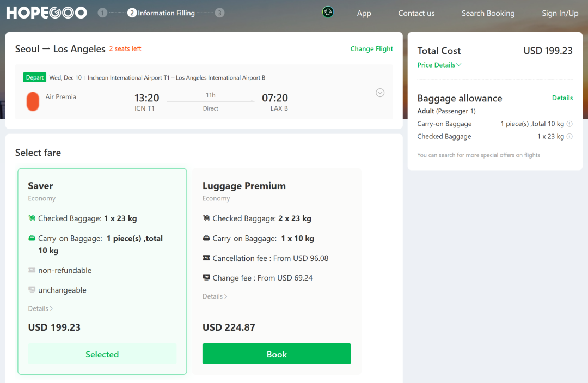Click info icon next to Checked Baggage allowance
This screenshot has height=383, width=588.
click(x=569, y=137)
